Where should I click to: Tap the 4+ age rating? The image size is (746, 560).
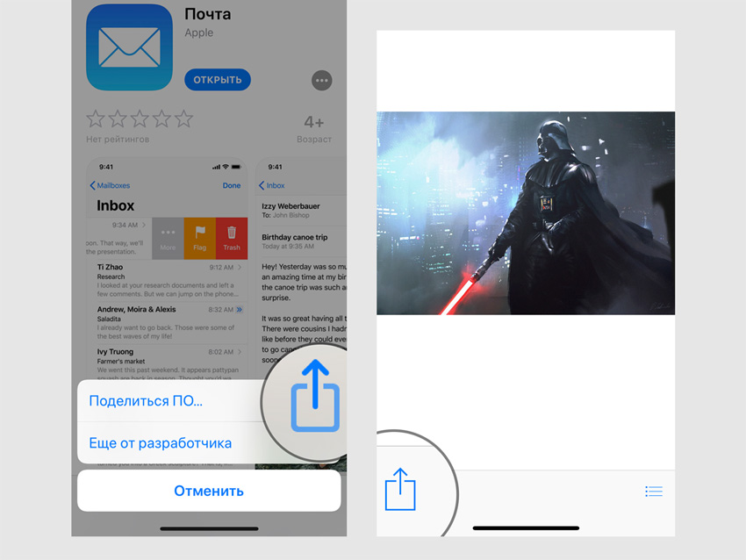(x=314, y=122)
